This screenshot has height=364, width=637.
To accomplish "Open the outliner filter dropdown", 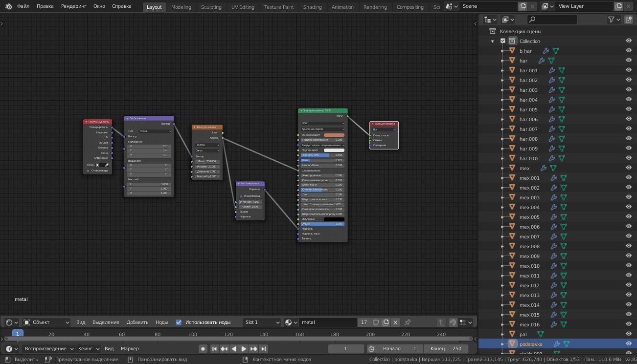I will click(x=614, y=20).
